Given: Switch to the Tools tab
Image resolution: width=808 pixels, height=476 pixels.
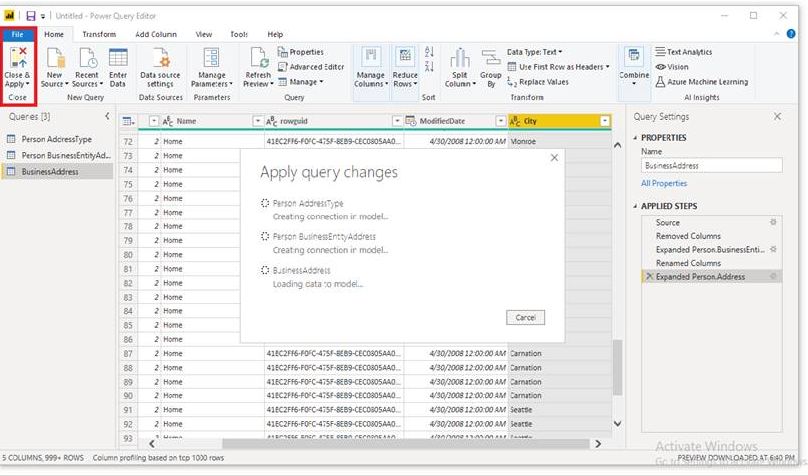Looking at the screenshot, I should coord(239,35).
